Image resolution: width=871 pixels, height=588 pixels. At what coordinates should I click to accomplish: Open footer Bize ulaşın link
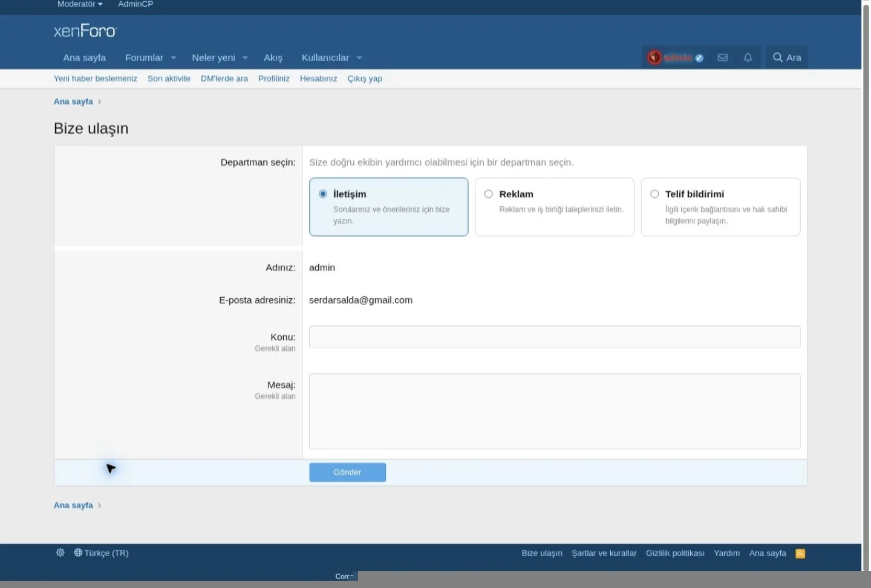point(542,553)
